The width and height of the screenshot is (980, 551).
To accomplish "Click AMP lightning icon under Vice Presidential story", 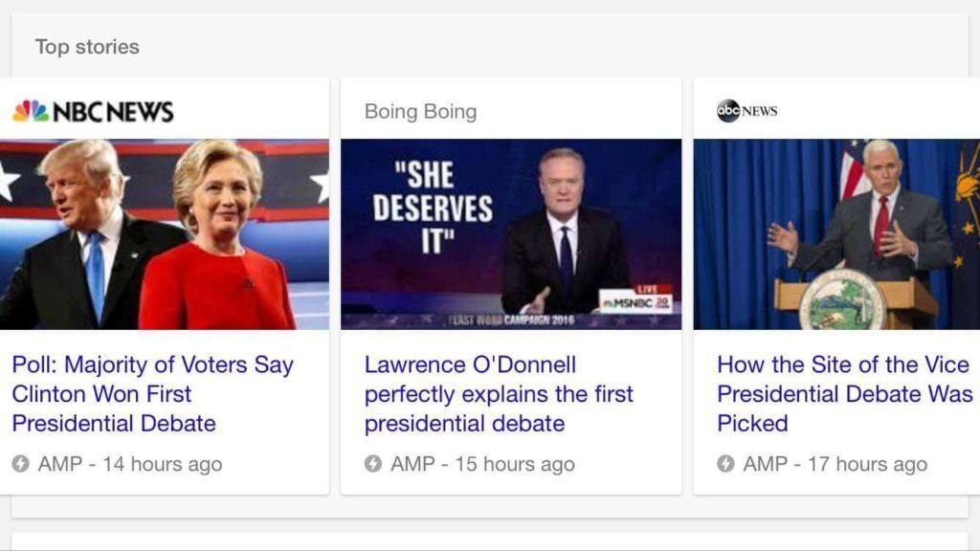I will (725, 464).
